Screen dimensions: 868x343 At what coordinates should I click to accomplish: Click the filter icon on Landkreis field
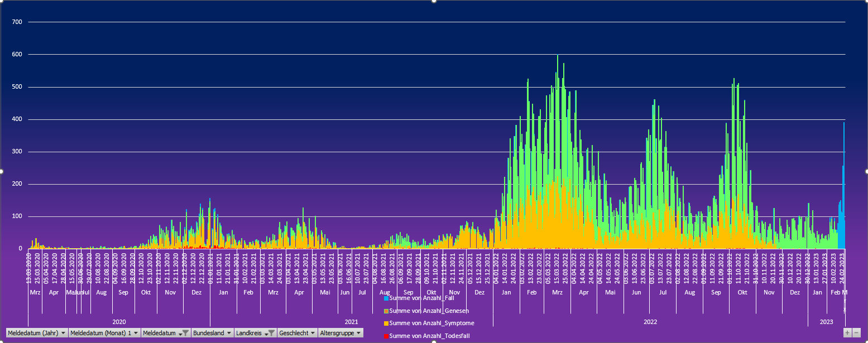(x=270, y=333)
